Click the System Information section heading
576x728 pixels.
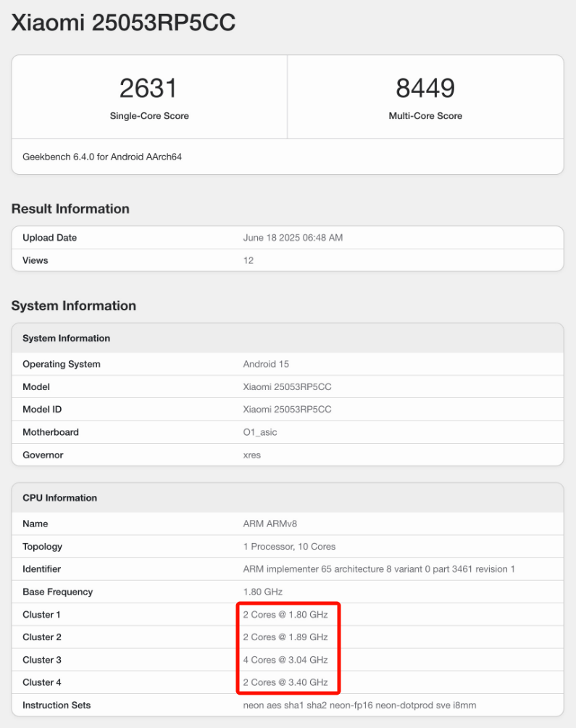click(74, 306)
